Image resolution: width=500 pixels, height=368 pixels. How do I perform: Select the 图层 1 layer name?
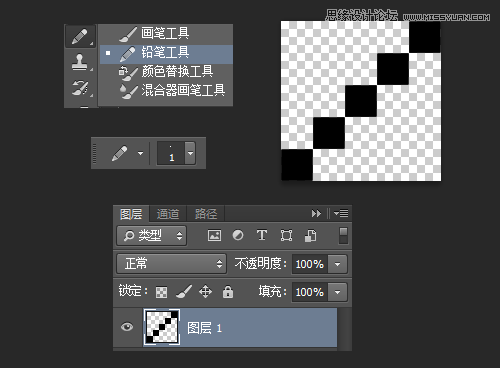(x=204, y=328)
